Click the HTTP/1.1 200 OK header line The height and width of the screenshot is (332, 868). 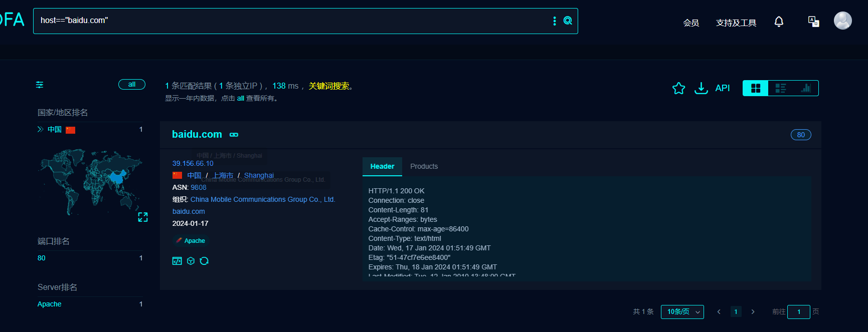pyautogui.click(x=396, y=191)
